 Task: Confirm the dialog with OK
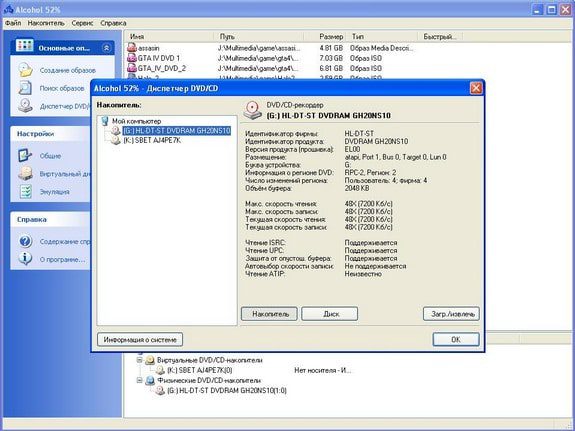pos(456,340)
